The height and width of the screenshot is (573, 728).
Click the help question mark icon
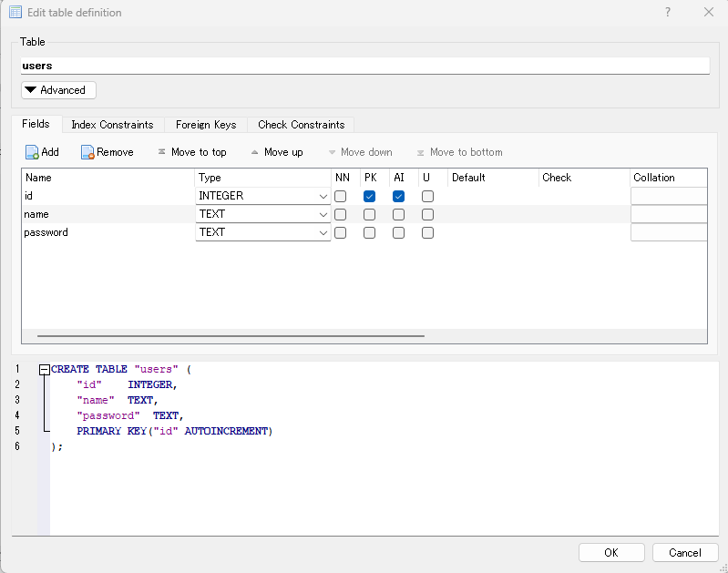pyautogui.click(x=668, y=13)
